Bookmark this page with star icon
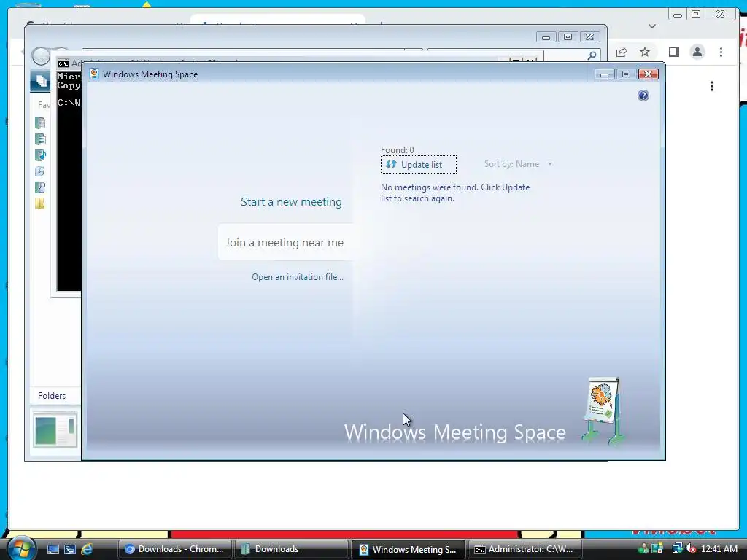 645,52
